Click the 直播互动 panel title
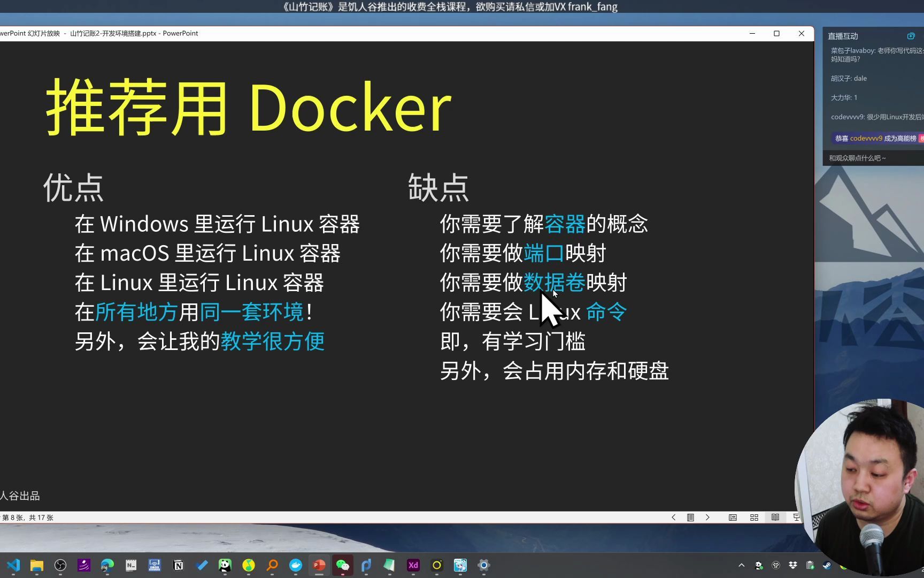This screenshot has height=578, width=924. pyautogui.click(x=843, y=36)
